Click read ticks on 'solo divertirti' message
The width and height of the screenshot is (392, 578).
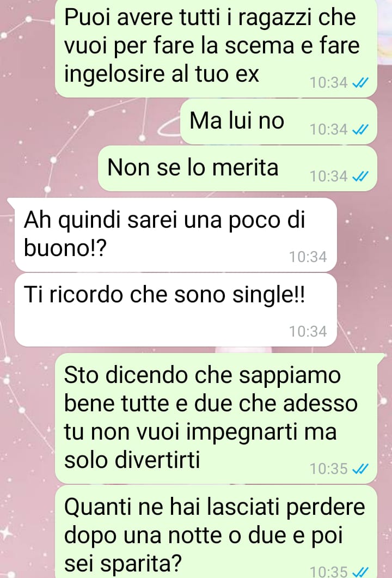coord(360,469)
